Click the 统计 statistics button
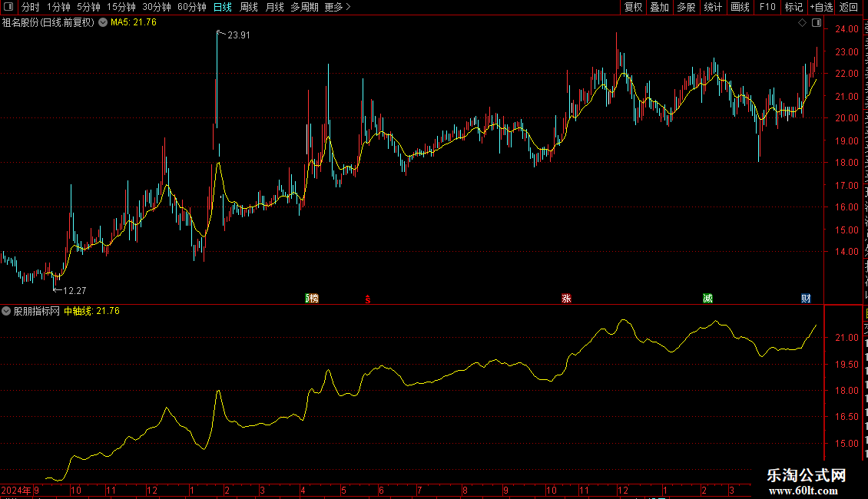This screenshot has height=499, width=868. 712,7
